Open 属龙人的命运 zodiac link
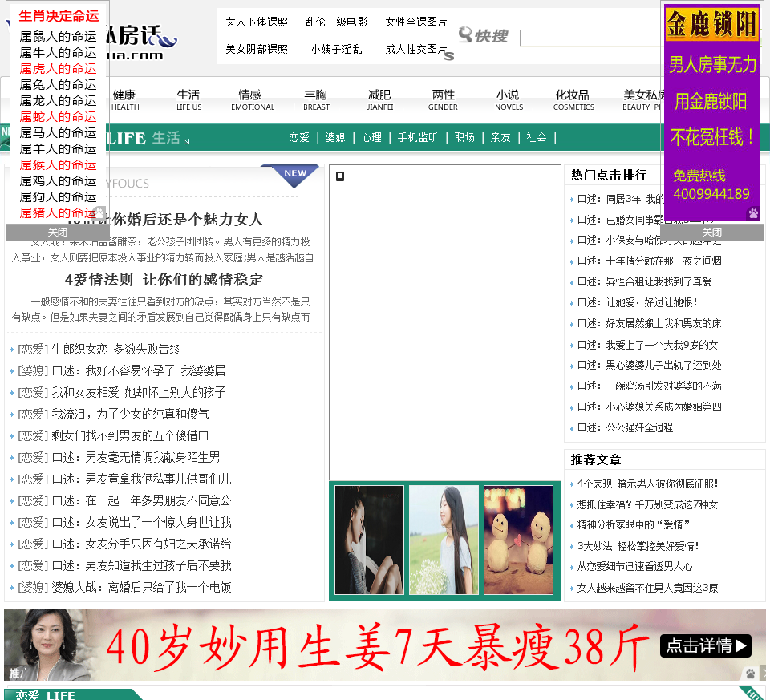Screen dimensions: 770x700 [x=58, y=101]
